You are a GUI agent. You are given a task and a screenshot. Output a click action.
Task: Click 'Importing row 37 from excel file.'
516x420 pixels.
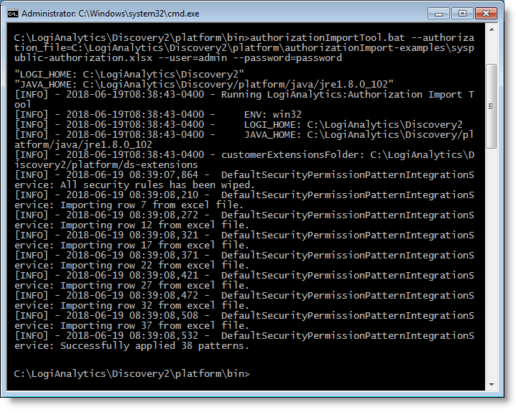coord(155,325)
